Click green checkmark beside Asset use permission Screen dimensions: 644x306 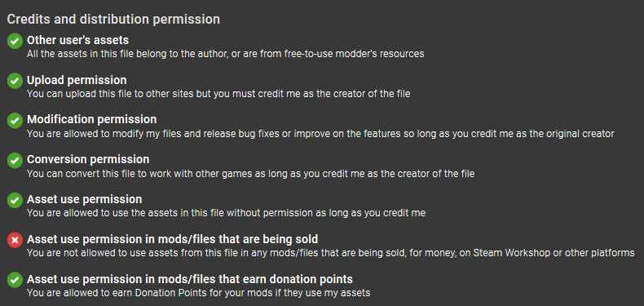(x=15, y=201)
